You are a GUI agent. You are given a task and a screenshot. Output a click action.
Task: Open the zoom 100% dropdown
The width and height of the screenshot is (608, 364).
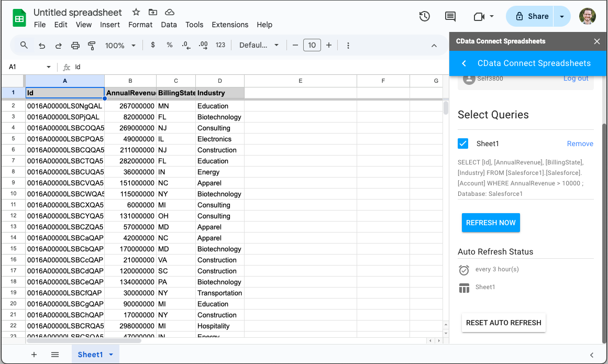[120, 46]
